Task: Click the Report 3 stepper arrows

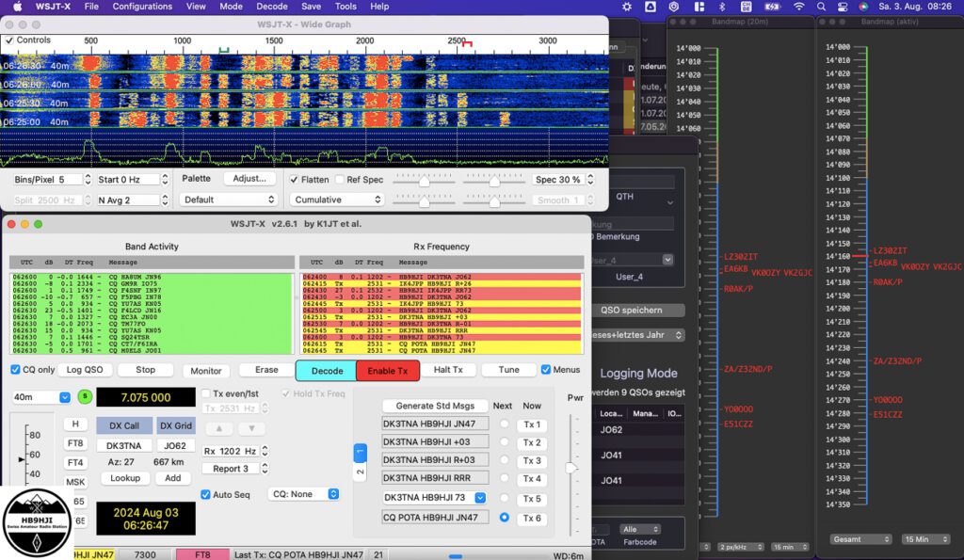Action: (265, 469)
